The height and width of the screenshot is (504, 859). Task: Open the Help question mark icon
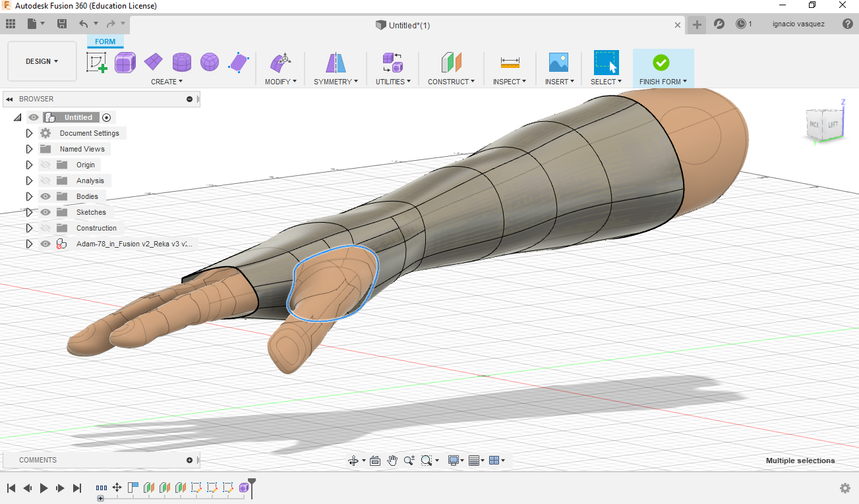[x=848, y=24]
